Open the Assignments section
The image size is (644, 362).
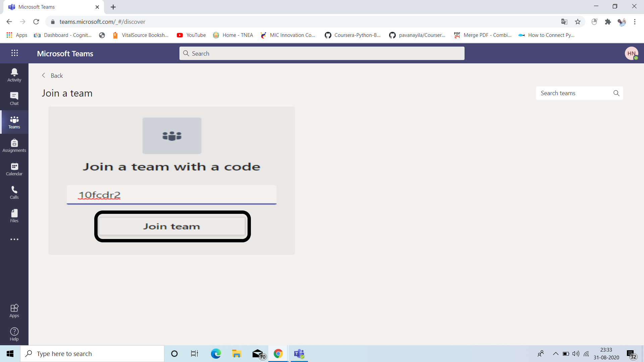[x=14, y=145]
